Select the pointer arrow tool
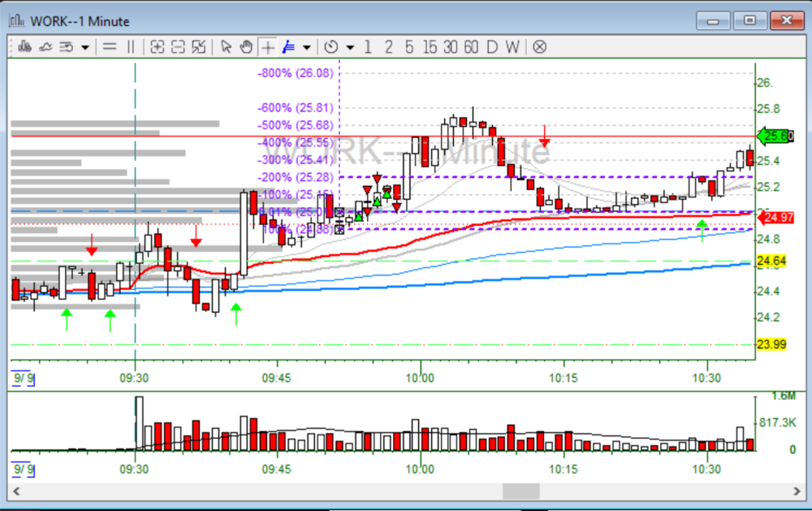This screenshot has height=511, width=812. click(x=227, y=47)
